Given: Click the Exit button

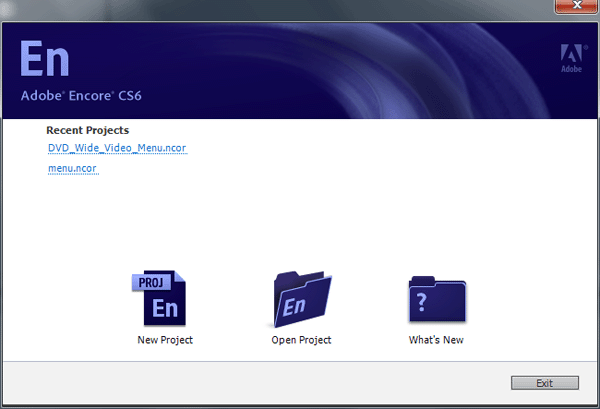Looking at the screenshot, I should [545, 383].
